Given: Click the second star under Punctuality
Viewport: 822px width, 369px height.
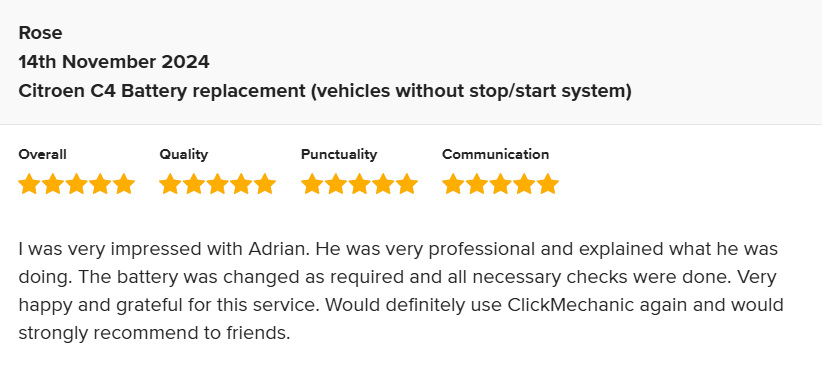Looking at the screenshot, I should pos(336,184).
